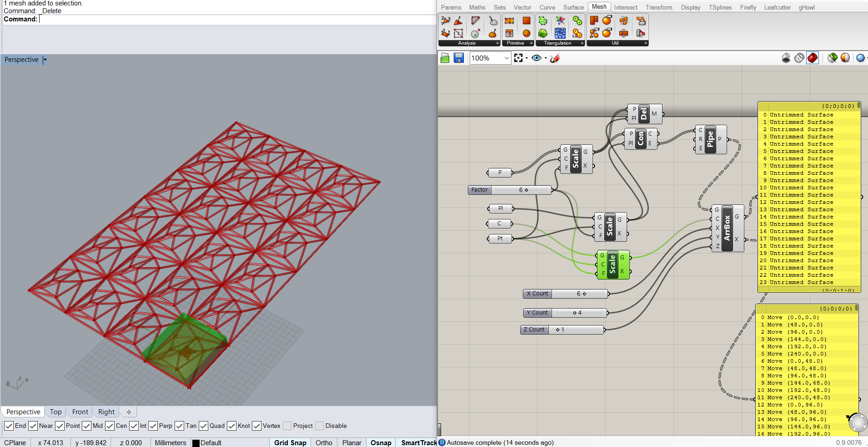
Task: Switch to wireframe preview mode icon
Action: coord(799,58)
